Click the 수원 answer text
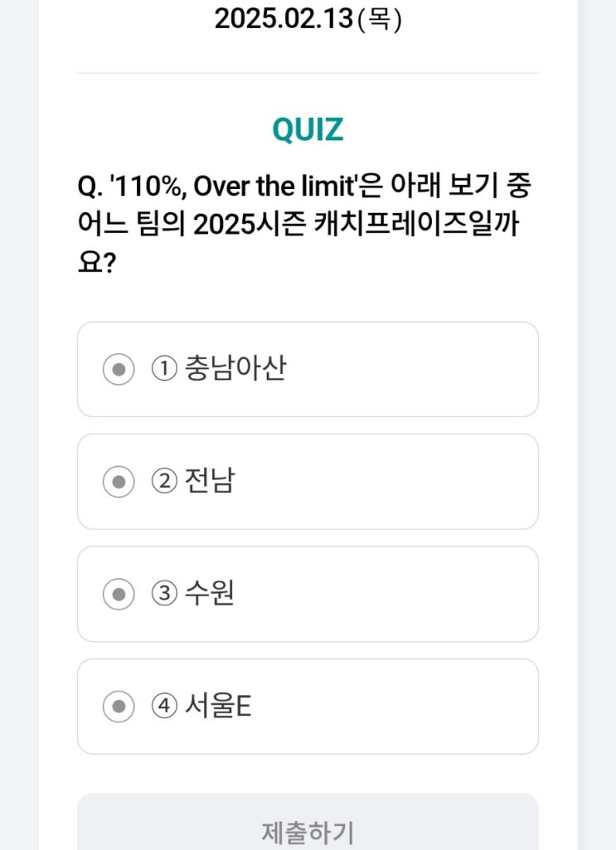 (211, 594)
